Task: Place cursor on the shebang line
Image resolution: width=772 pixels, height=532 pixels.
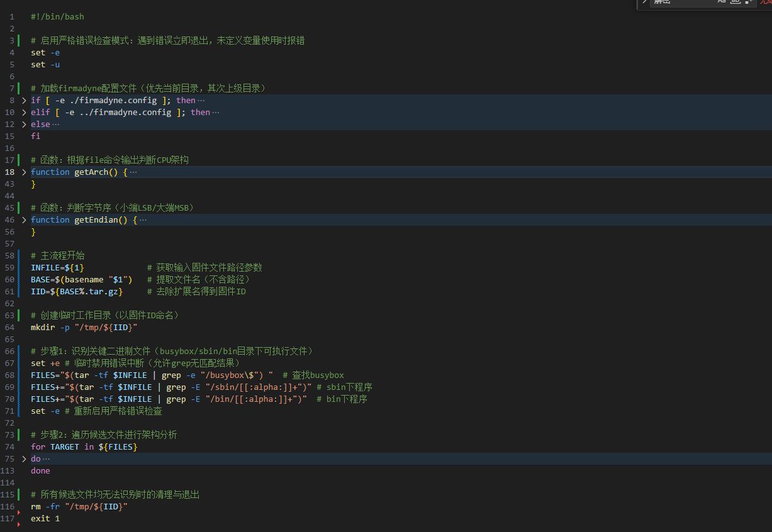Action: pos(57,16)
